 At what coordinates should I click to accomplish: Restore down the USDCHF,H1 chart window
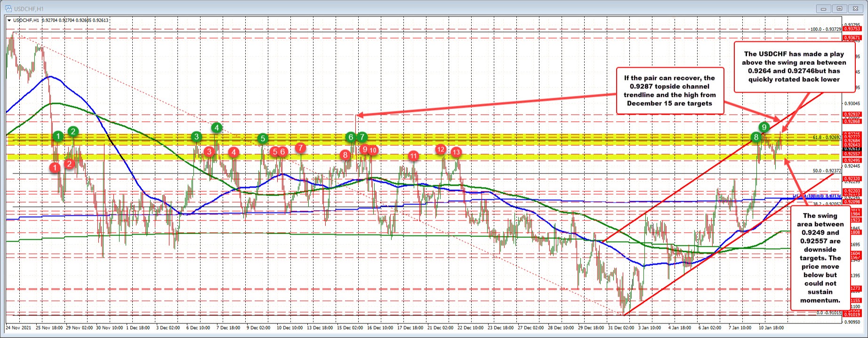[839, 8]
